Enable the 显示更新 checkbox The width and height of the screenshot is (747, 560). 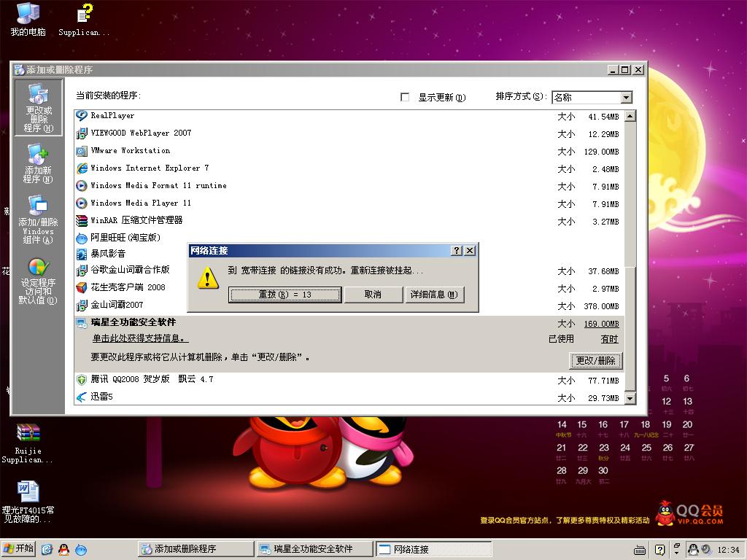pos(405,97)
